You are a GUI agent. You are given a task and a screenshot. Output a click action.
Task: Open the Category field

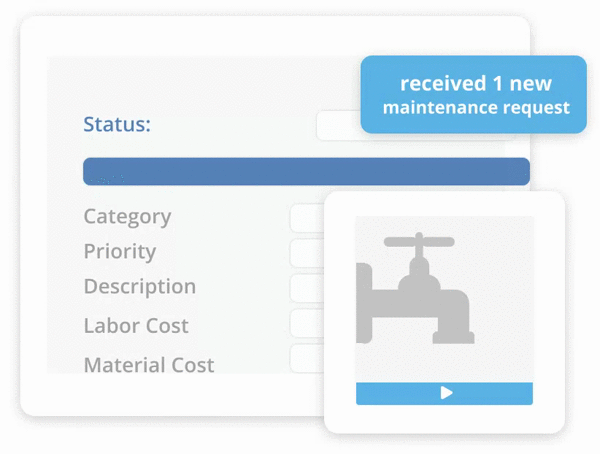pyautogui.click(x=306, y=217)
